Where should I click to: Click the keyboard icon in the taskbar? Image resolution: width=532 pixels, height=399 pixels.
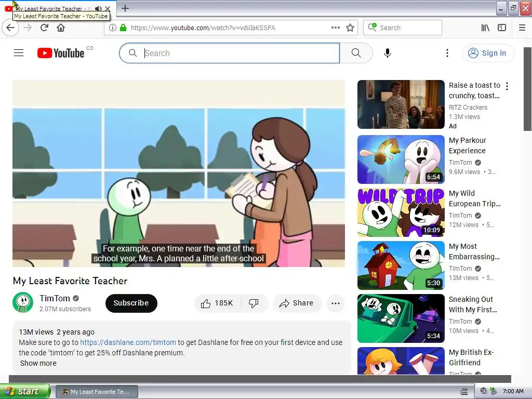coord(464,392)
